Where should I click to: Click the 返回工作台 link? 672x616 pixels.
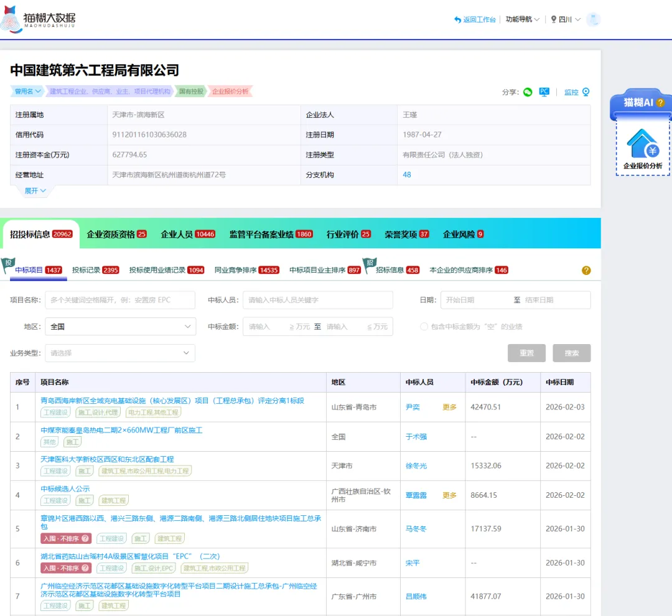(479, 20)
